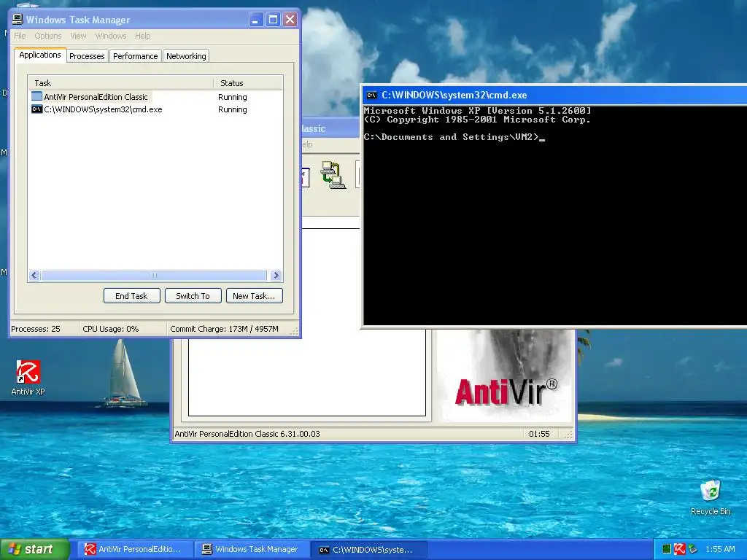The width and height of the screenshot is (747, 560).
Task: Click Running status of the AntiVir task
Action: 233,97
